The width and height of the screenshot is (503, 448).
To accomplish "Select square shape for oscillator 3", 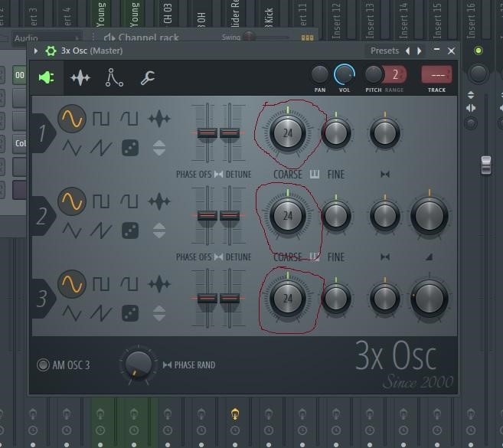I will [x=101, y=284].
